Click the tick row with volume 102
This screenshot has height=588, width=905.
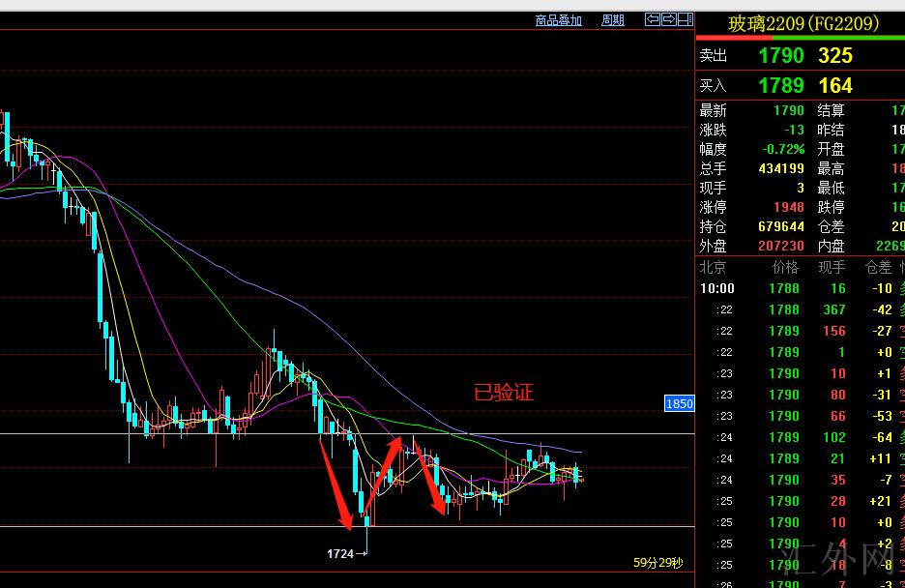802,437
